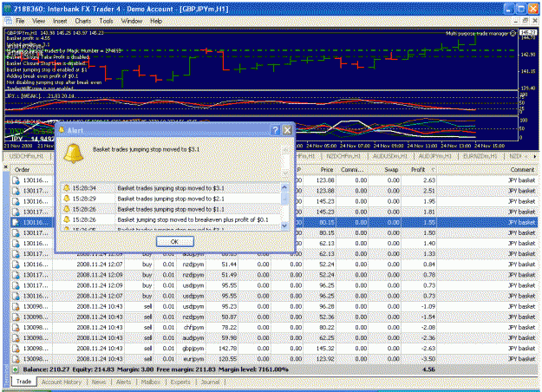
Task: Click OK in the Alert dialog
Action: (174, 242)
